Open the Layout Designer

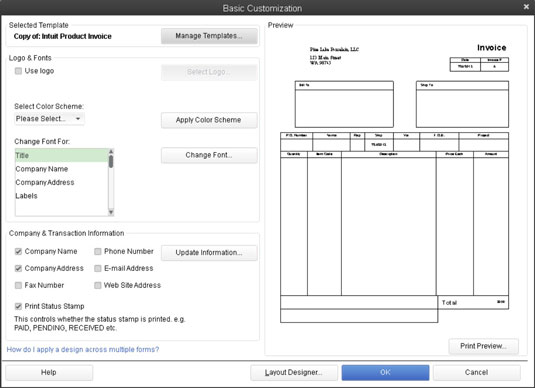tap(294, 373)
